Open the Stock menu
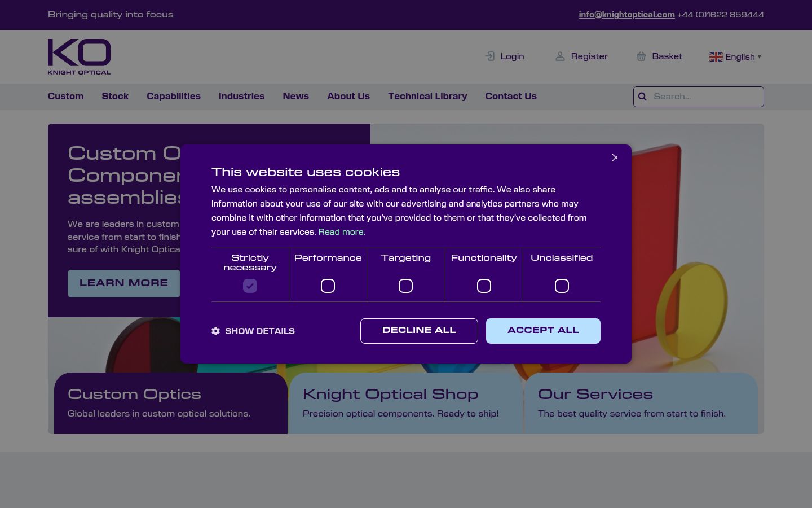This screenshot has width=812, height=508. coord(115,97)
